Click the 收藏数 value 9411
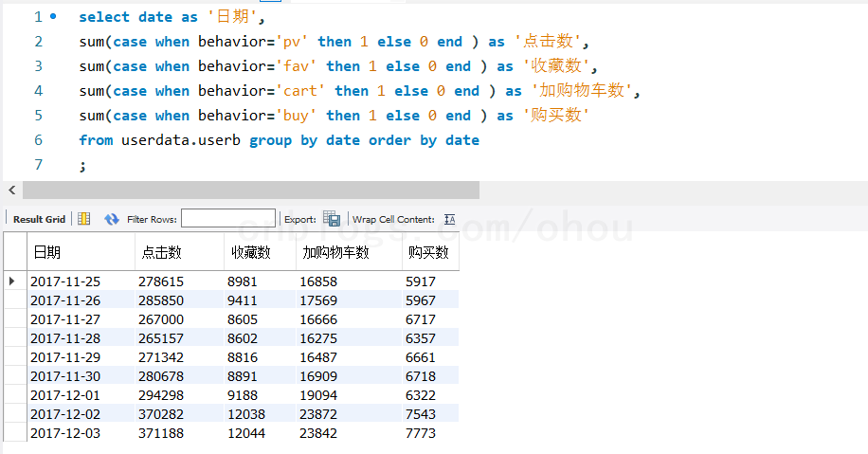 pyautogui.click(x=243, y=300)
